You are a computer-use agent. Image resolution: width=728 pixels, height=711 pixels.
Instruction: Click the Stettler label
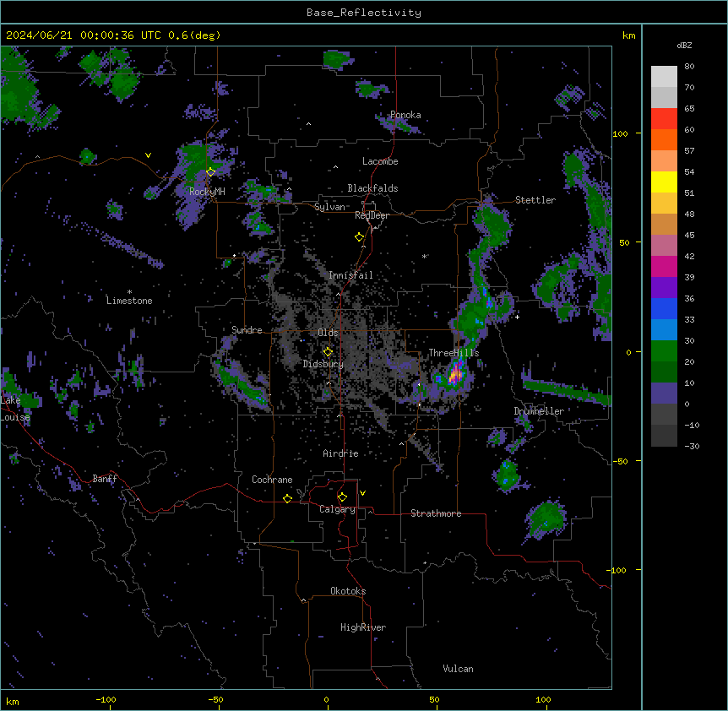(535, 200)
